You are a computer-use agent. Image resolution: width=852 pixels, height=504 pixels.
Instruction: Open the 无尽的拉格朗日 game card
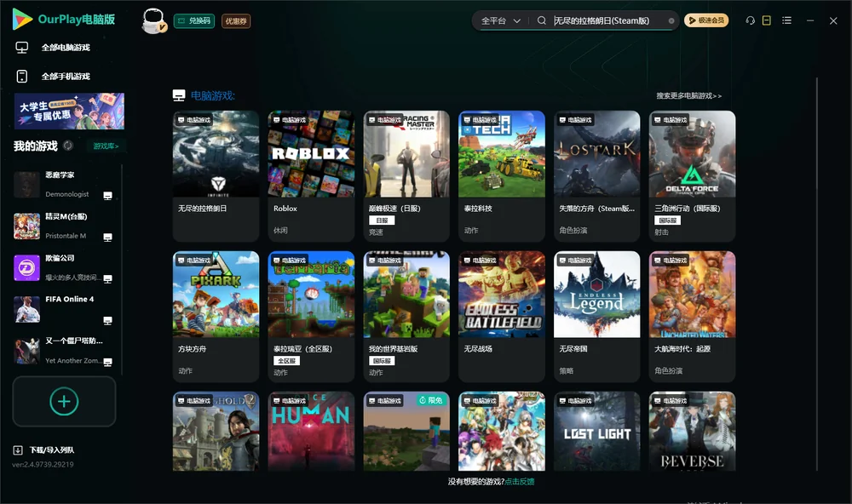[x=216, y=175]
